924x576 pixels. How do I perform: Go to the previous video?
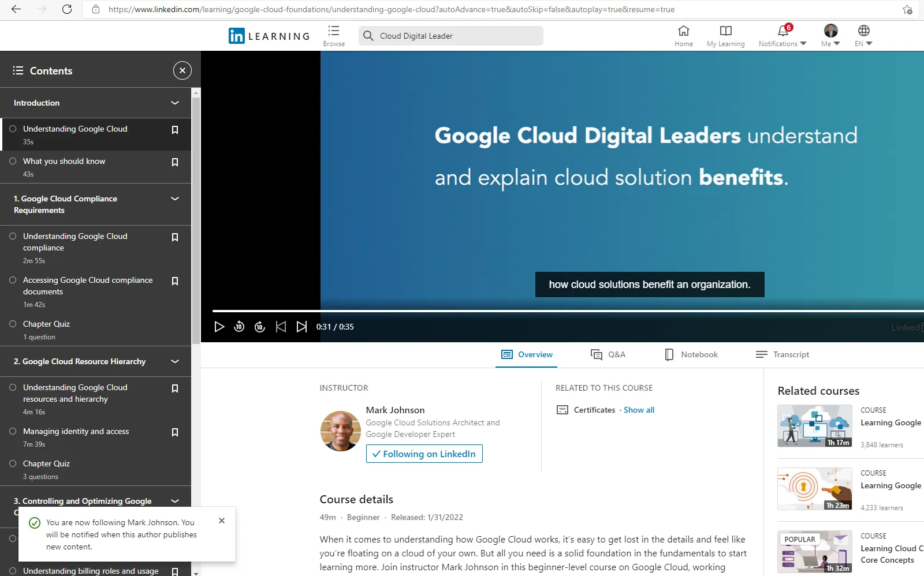click(281, 327)
